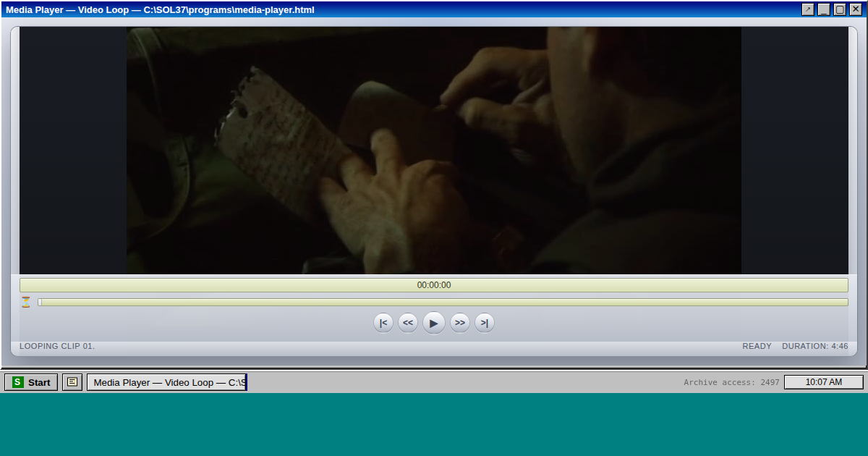
Task: Rewind the video with the << button
Action: pos(408,323)
